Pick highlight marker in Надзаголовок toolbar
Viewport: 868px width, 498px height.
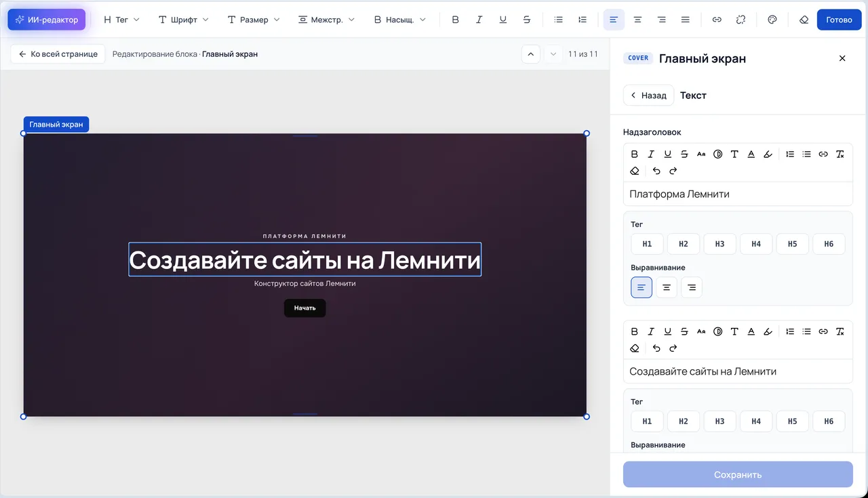768,154
